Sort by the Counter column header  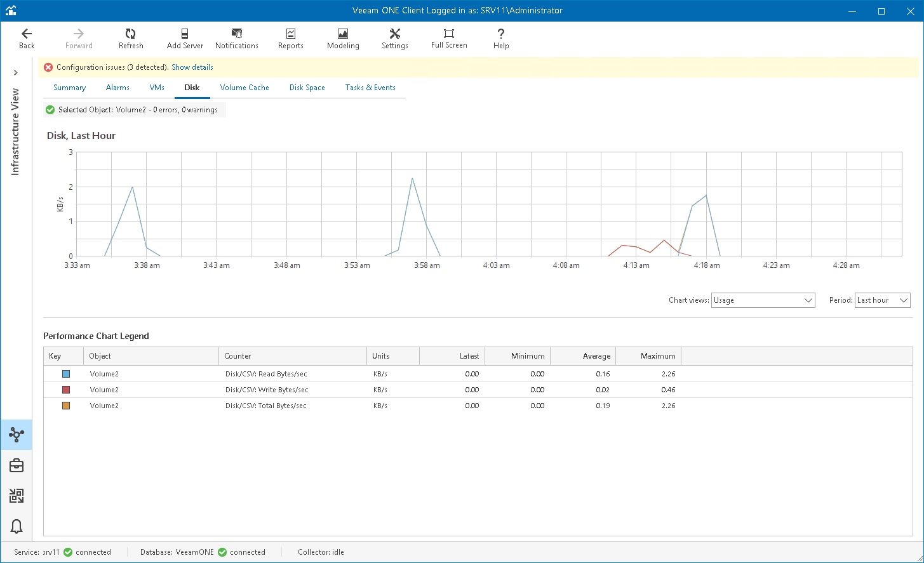(293, 356)
